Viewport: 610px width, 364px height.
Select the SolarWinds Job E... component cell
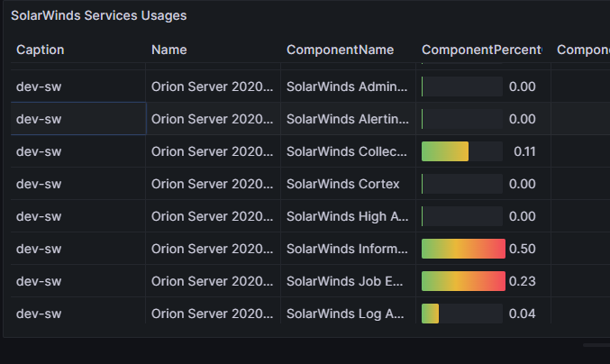348,281
